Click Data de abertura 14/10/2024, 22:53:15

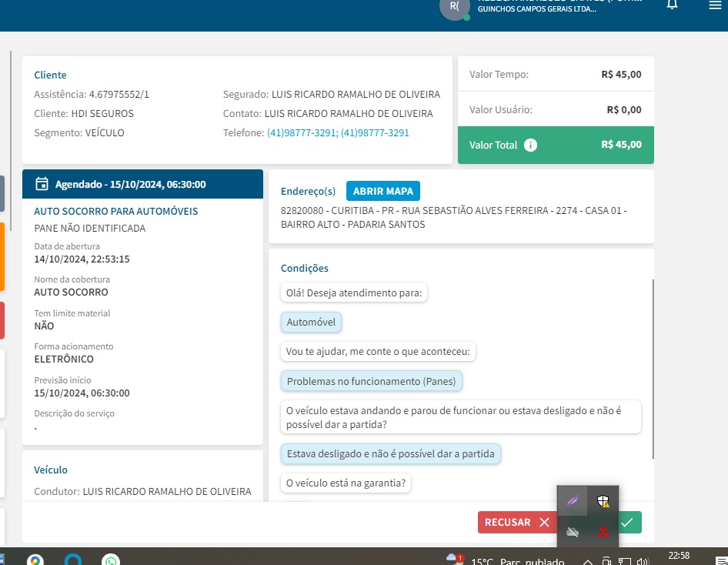point(82,259)
